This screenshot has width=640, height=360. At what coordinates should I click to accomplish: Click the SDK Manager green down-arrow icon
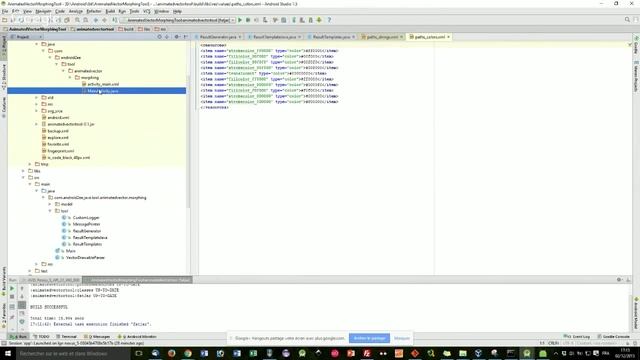coord(319,20)
